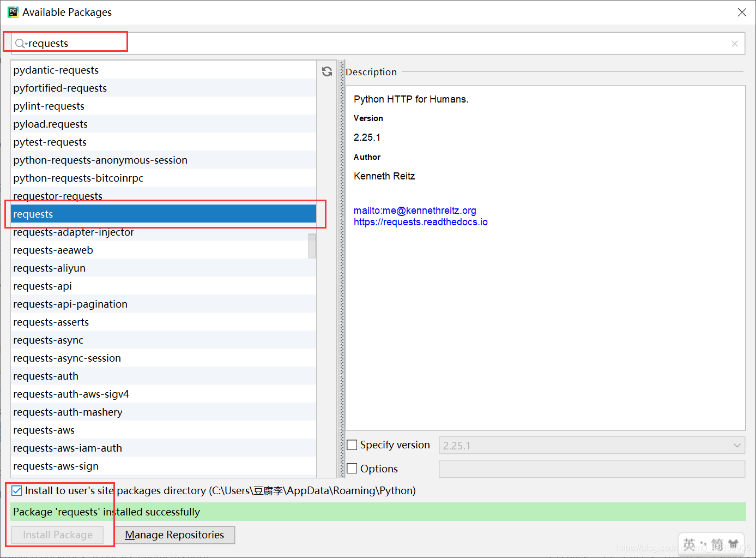Viewport: 756px width, 558px height.
Task: Select requests-async in the package list
Action: (49, 340)
